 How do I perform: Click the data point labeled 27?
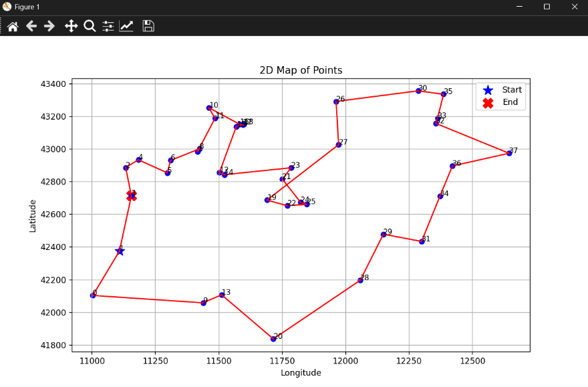(339, 145)
